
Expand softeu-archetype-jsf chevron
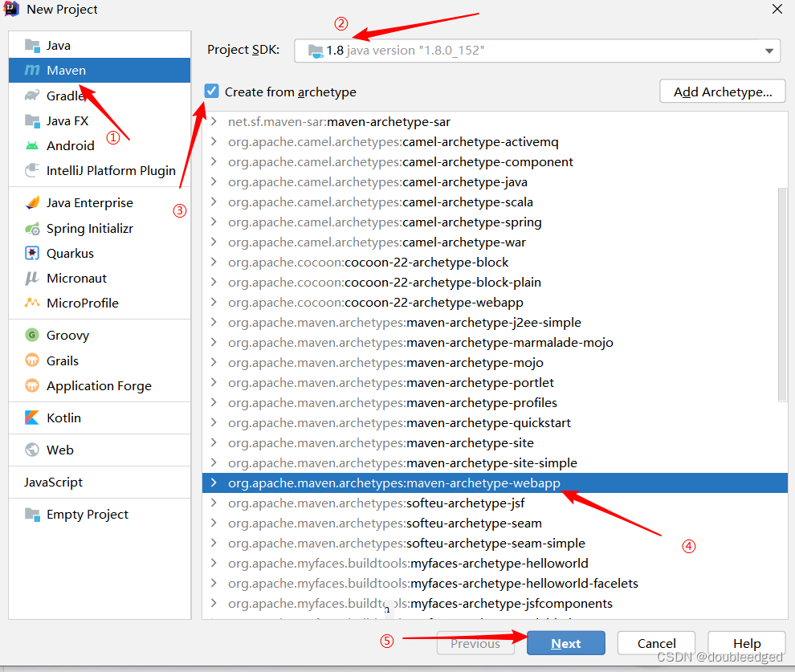coord(214,503)
